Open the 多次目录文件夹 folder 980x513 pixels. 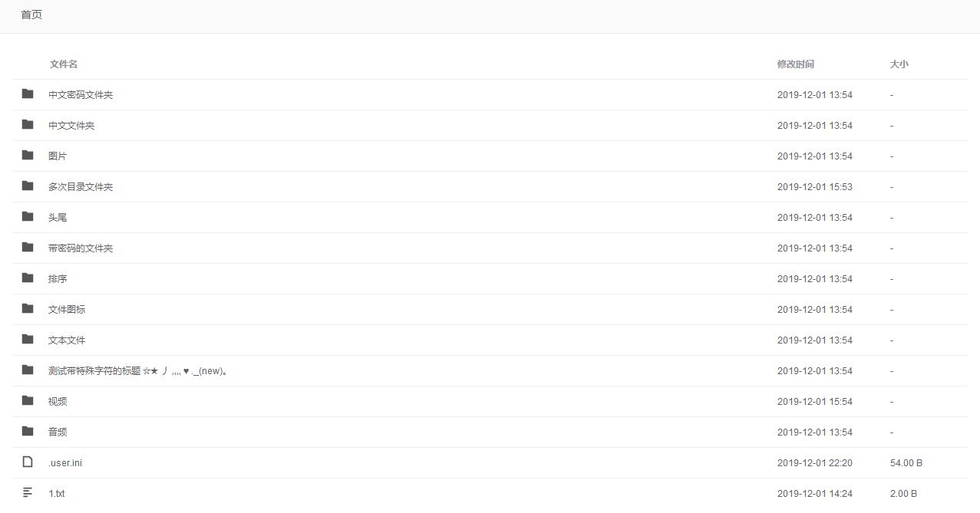(81, 187)
